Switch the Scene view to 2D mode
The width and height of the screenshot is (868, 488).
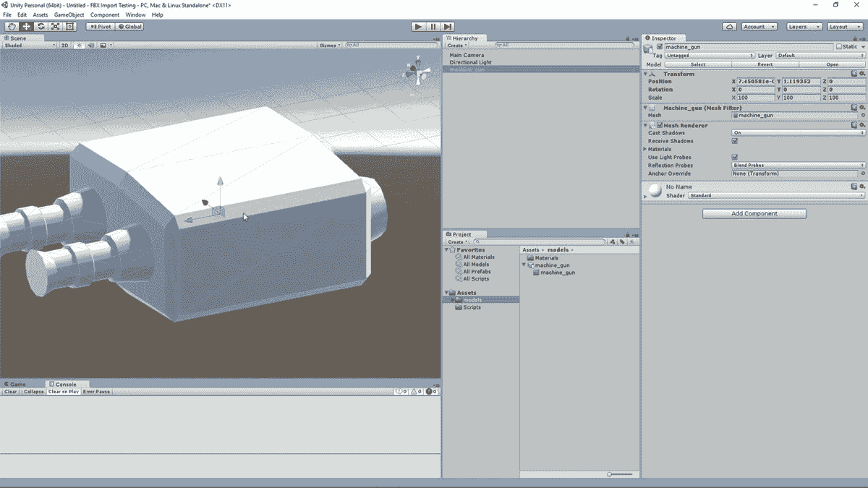64,44
